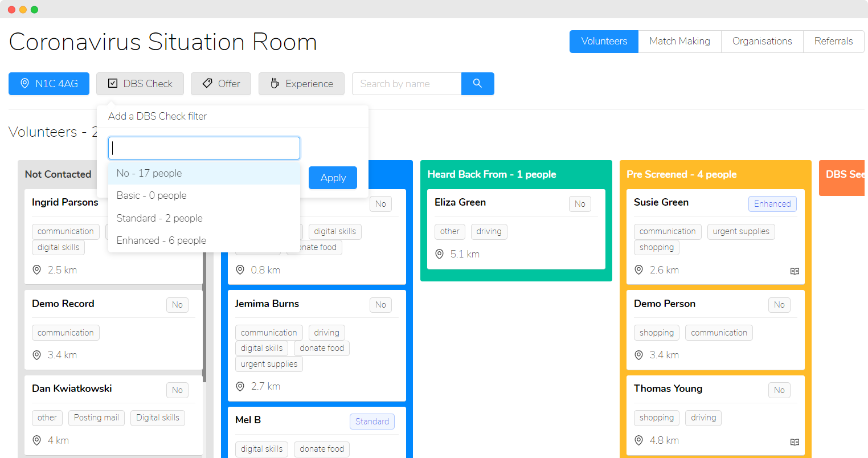Click location pin on Demo Person card
This screenshot has width=868, height=458.
coord(638,355)
